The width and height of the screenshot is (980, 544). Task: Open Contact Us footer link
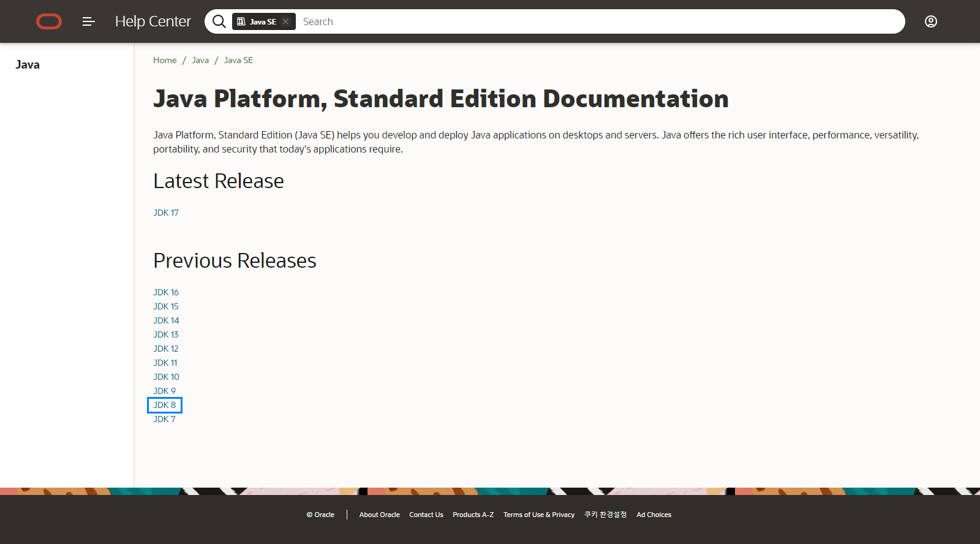pyautogui.click(x=426, y=515)
